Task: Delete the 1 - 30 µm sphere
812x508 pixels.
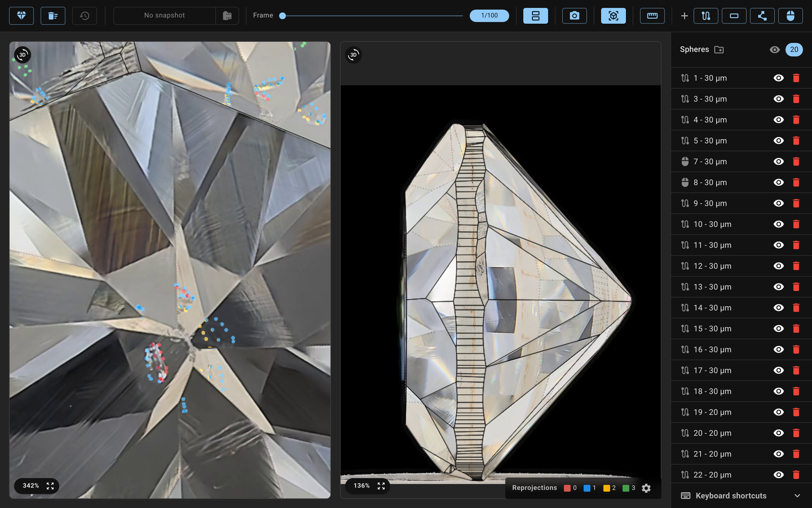Action: tap(796, 78)
